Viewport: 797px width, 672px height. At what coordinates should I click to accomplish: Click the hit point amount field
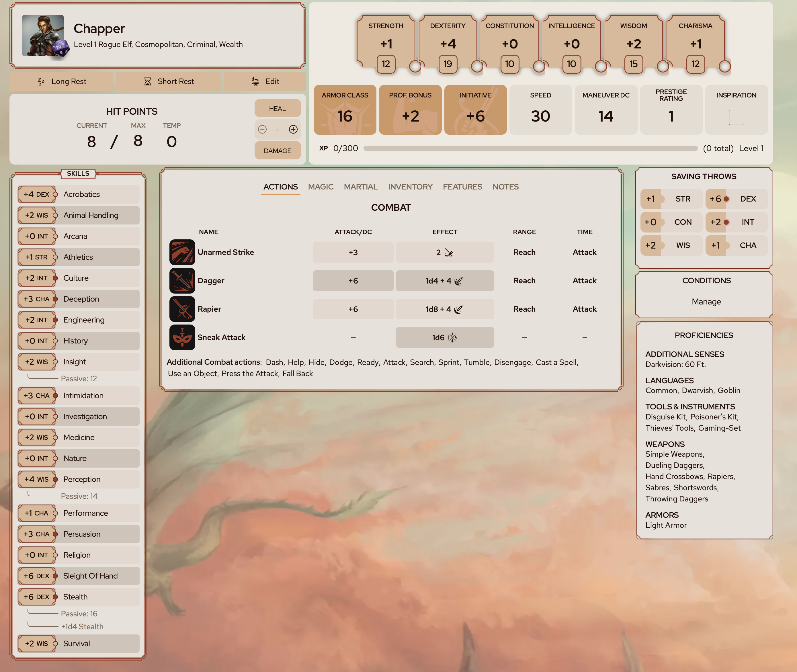pos(278,130)
